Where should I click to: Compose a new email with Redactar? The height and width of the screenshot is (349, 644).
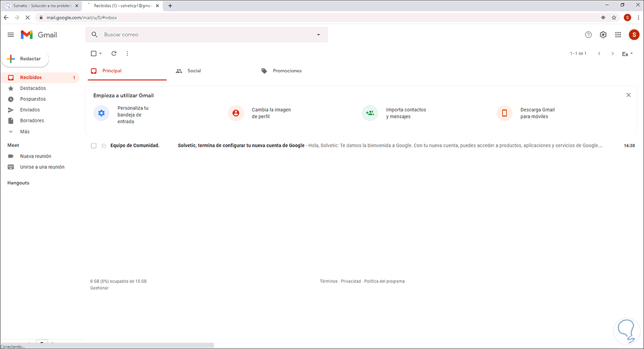pyautogui.click(x=25, y=58)
